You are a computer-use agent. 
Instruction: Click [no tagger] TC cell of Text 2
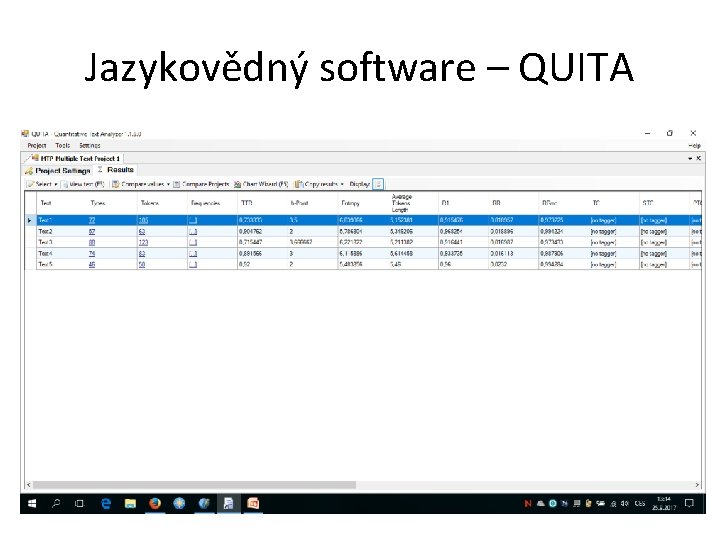[x=603, y=231]
